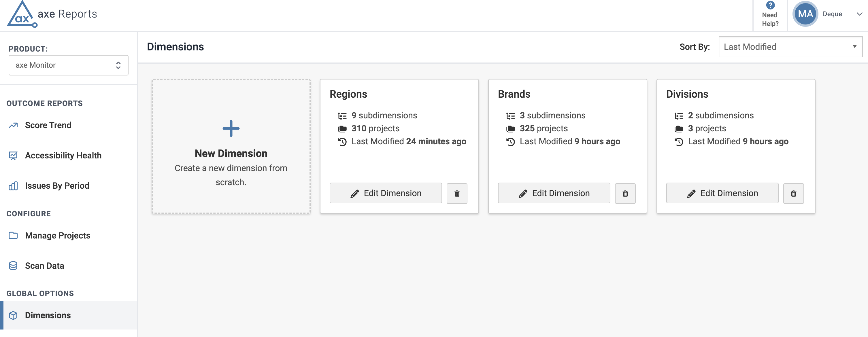Click the Score Trend chart icon
Viewport: 868px width, 337px height.
tap(13, 126)
